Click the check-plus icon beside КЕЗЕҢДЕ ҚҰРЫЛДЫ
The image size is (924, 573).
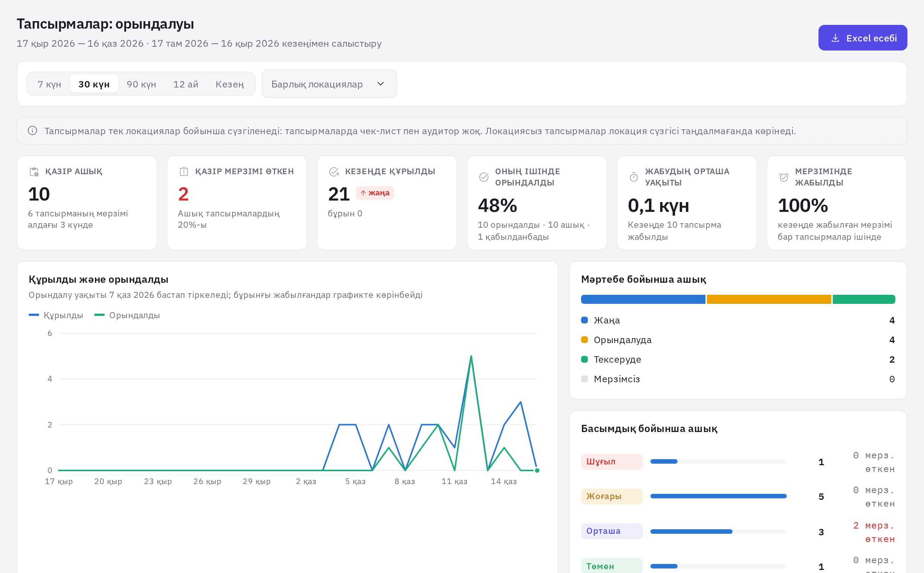pyautogui.click(x=334, y=172)
